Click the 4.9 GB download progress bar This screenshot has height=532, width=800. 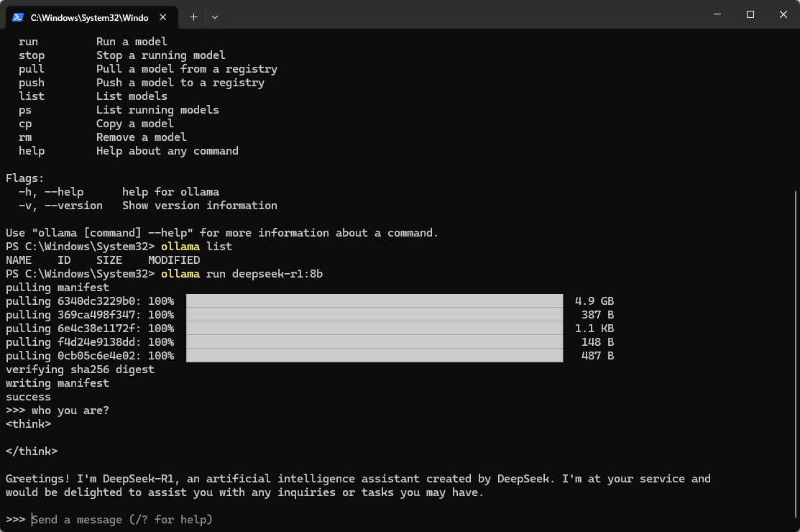374,301
